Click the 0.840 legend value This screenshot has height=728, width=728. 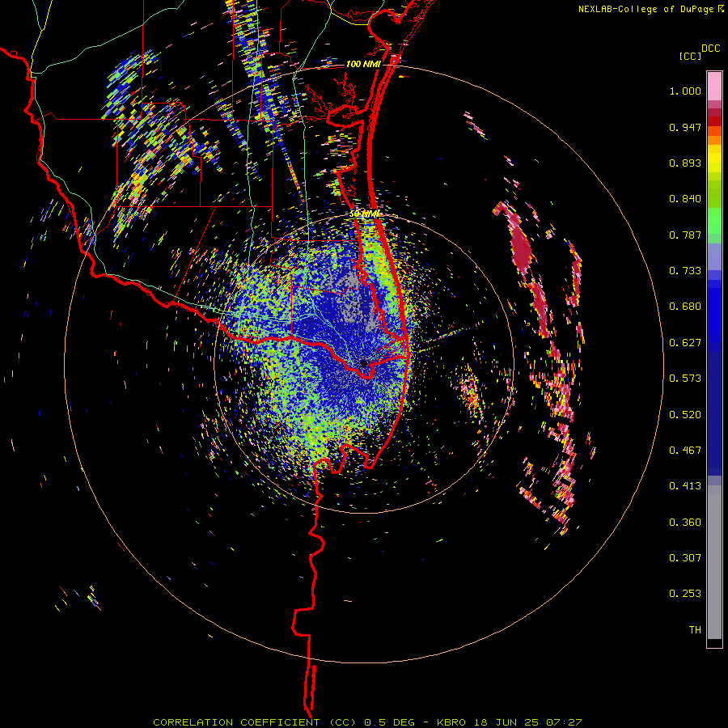[x=685, y=199]
